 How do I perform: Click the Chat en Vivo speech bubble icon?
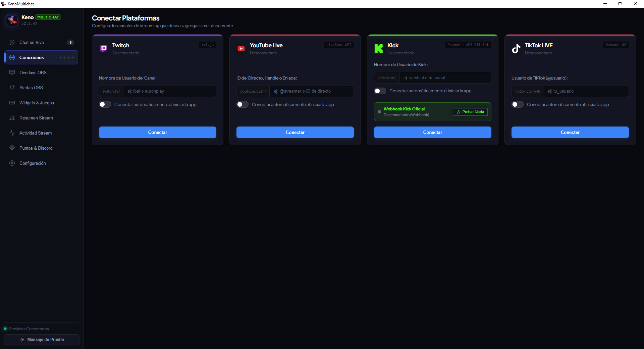tap(12, 42)
